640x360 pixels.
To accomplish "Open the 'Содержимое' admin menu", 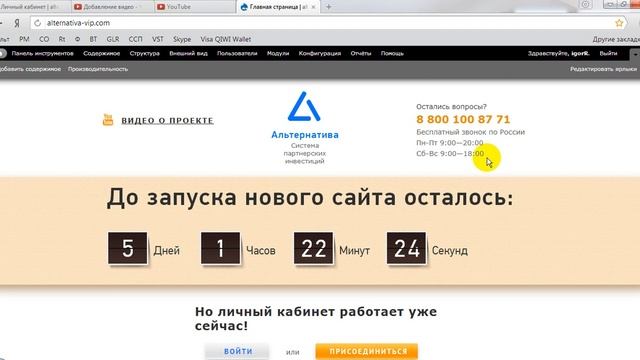I will [102, 53].
